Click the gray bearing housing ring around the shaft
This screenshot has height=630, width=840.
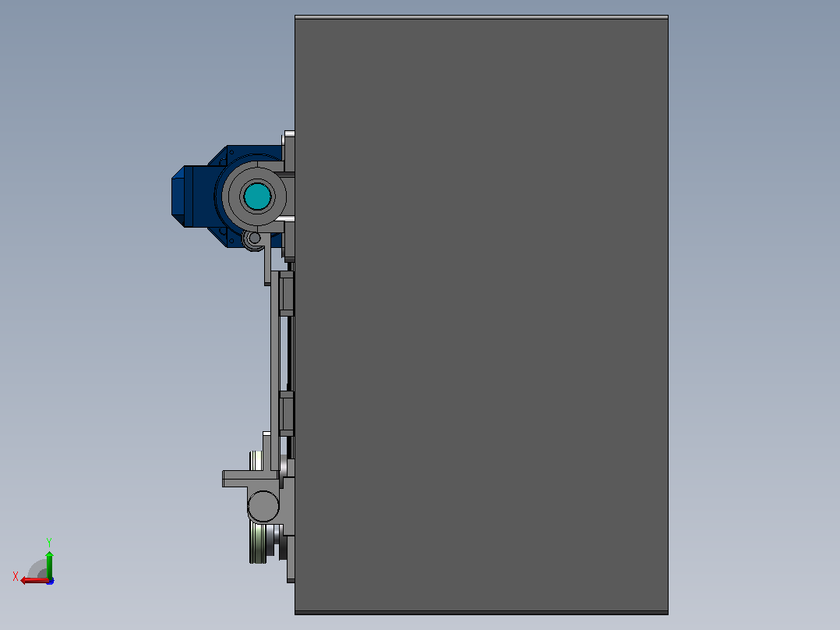(x=257, y=196)
